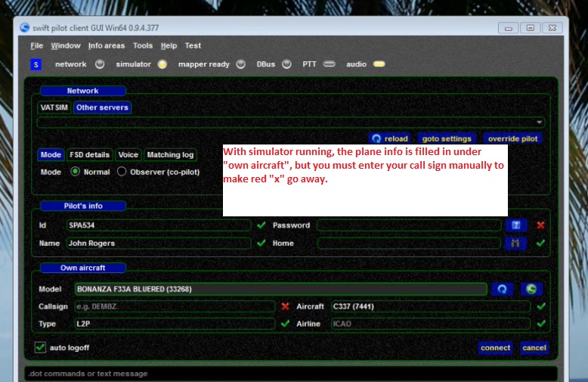The width and height of the screenshot is (588, 382).
Task: Click the blue swift 'S' logo icon
Action: click(36, 65)
